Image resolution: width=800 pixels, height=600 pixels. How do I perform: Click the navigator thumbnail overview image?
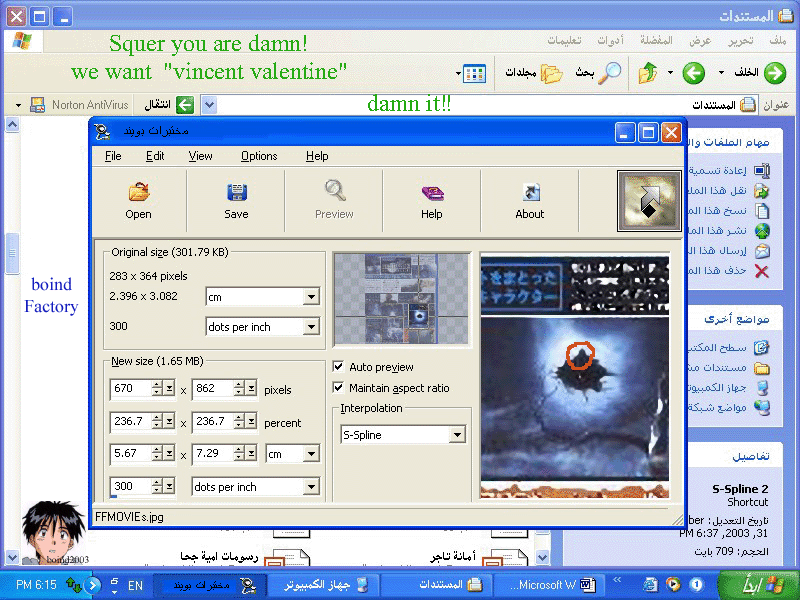402,299
